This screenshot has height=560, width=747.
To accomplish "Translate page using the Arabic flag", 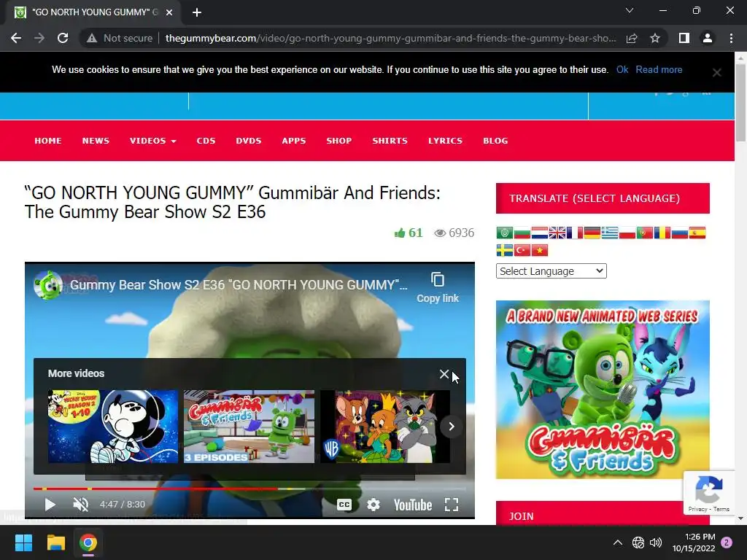I will pos(505,233).
